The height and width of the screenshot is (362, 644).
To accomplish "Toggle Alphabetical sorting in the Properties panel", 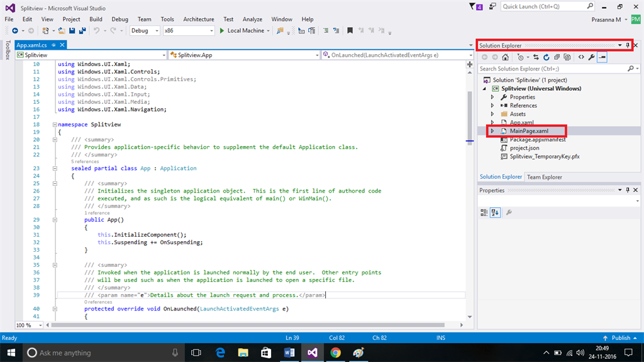I will pos(495,213).
